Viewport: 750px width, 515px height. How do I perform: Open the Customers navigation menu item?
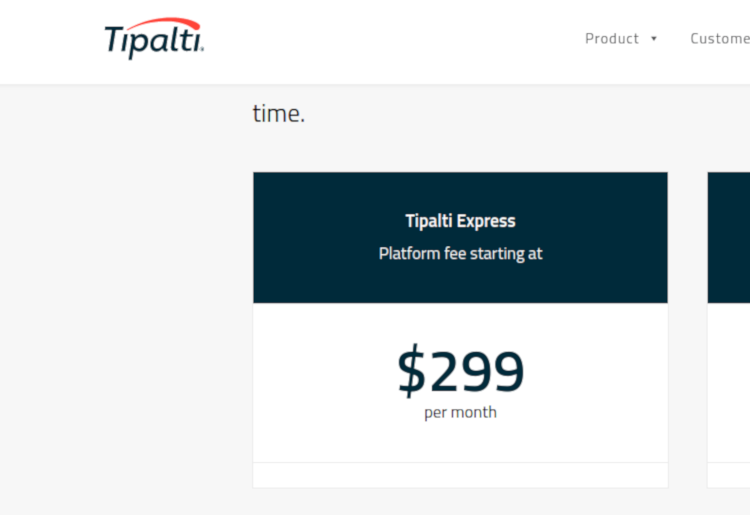coord(720,39)
